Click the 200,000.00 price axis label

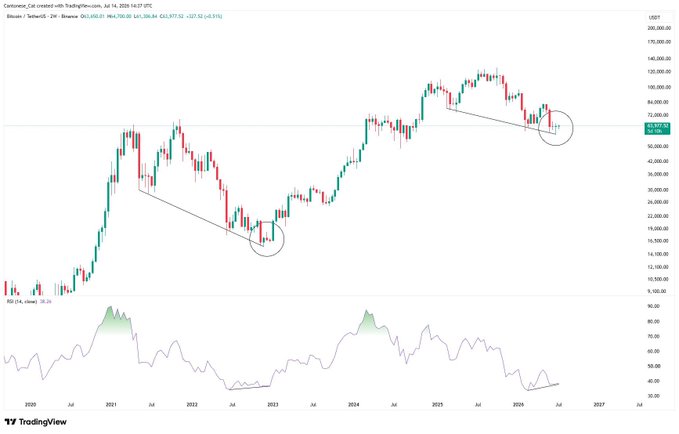click(659, 28)
